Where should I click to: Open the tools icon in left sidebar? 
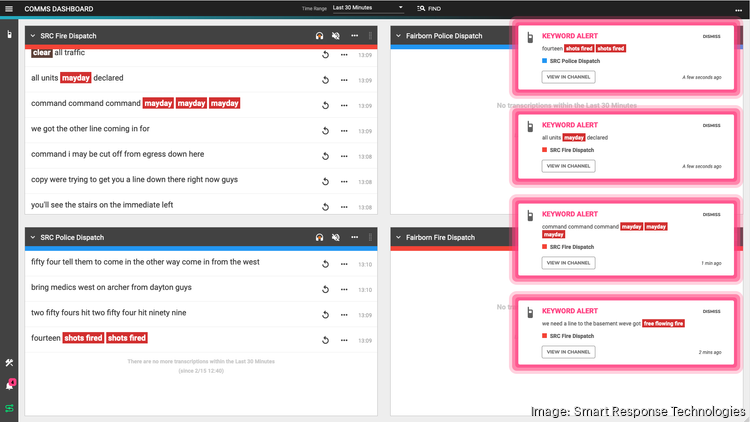[x=10, y=362]
